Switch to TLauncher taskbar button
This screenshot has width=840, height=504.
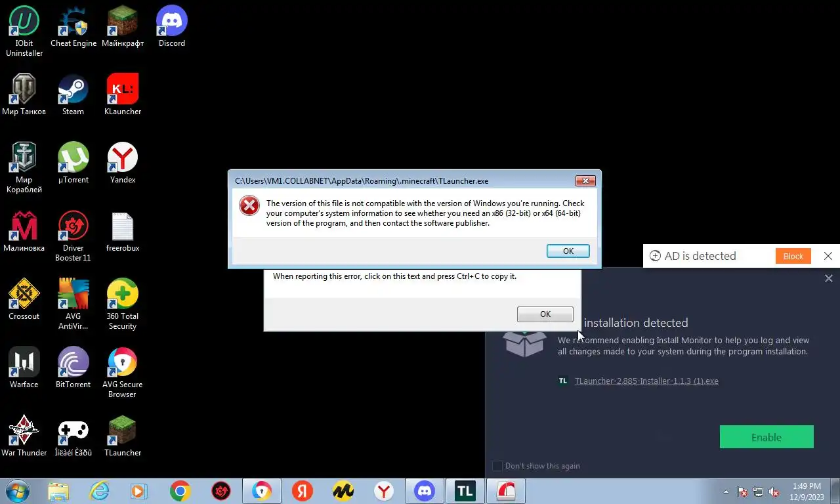465,491
